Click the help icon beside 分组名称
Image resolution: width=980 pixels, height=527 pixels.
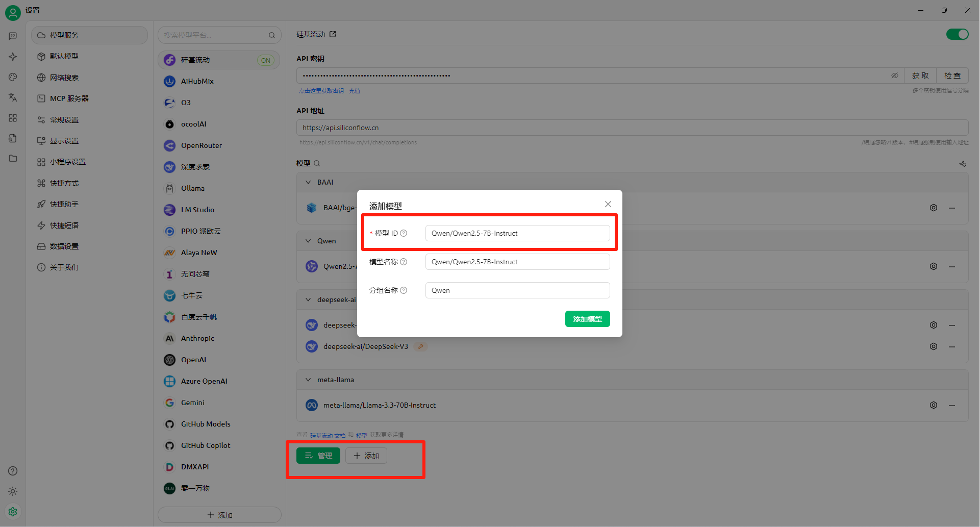pyautogui.click(x=404, y=290)
